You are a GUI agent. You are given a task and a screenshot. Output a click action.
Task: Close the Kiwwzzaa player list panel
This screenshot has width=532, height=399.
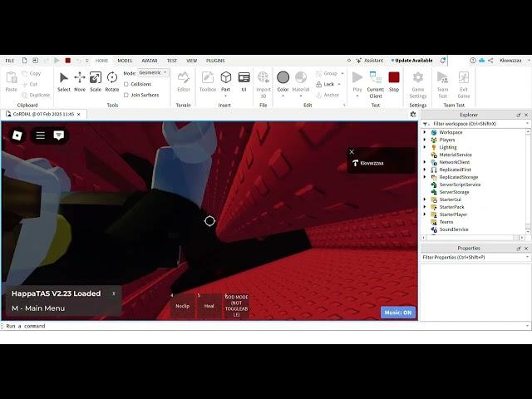point(352,151)
